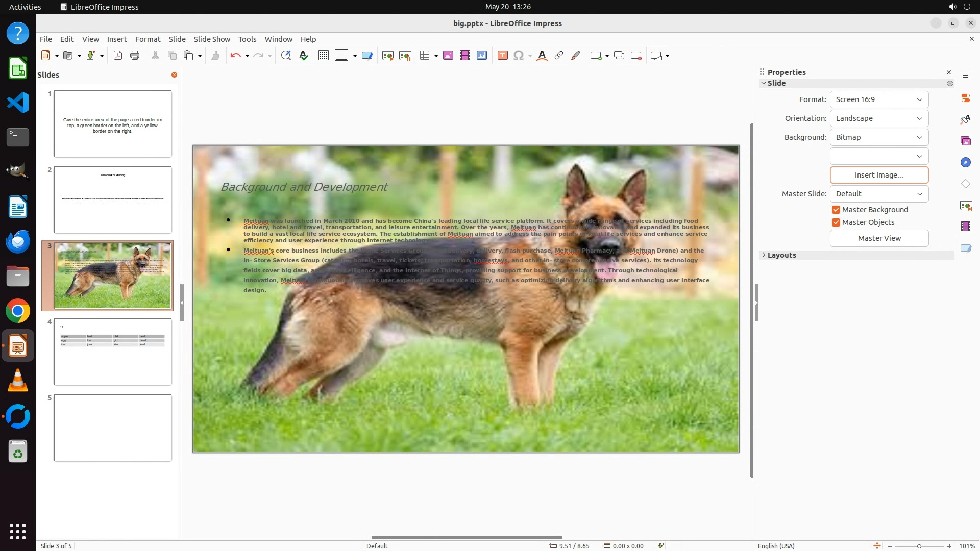Click the Master View button
980x551 pixels.
(x=879, y=238)
